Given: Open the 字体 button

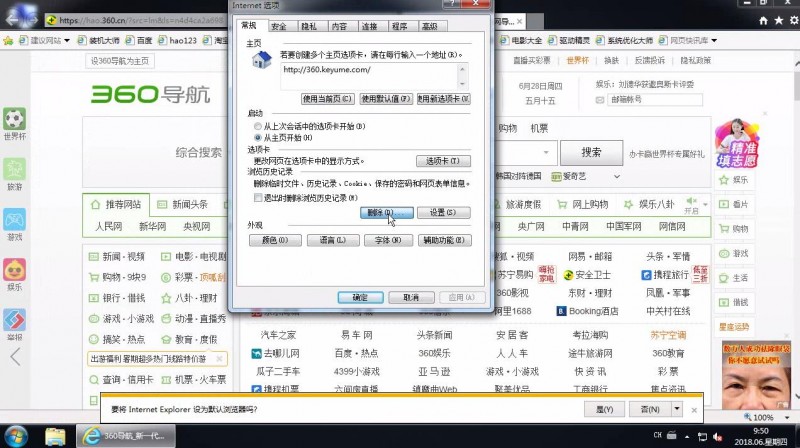Looking at the screenshot, I should (x=388, y=240).
